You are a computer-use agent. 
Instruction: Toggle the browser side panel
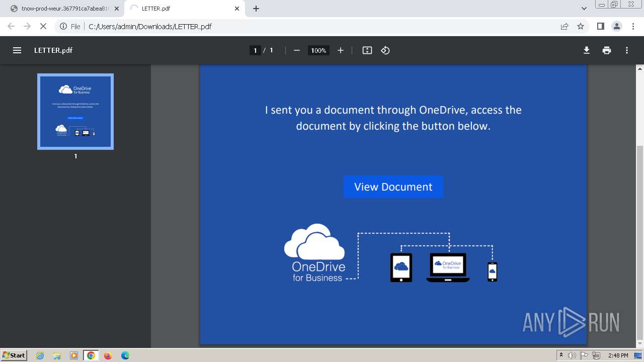(x=601, y=26)
